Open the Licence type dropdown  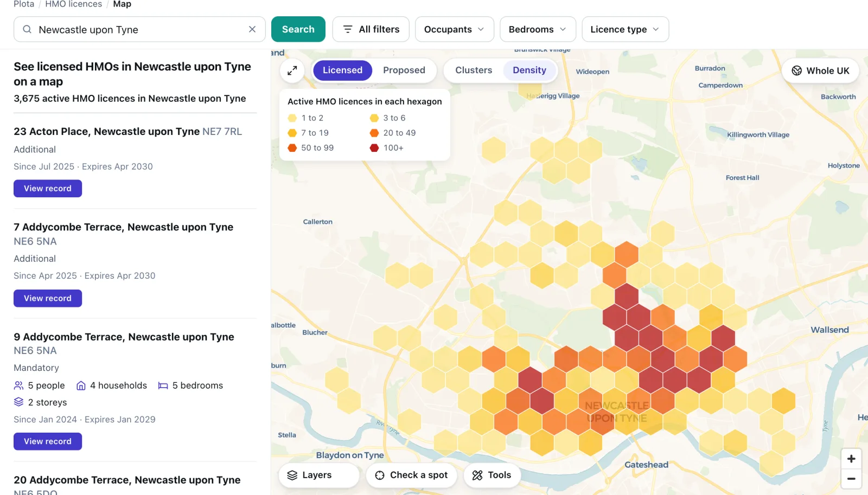pyautogui.click(x=625, y=29)
